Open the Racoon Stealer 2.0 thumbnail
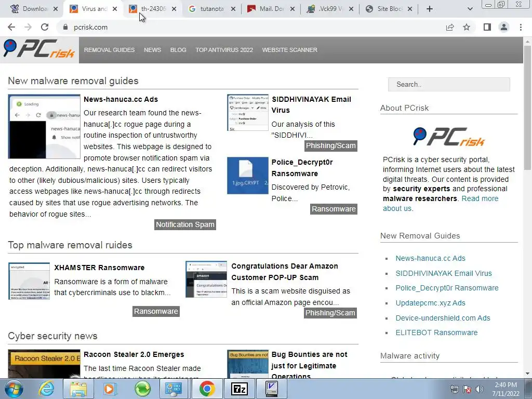 (x=44, y=364)
